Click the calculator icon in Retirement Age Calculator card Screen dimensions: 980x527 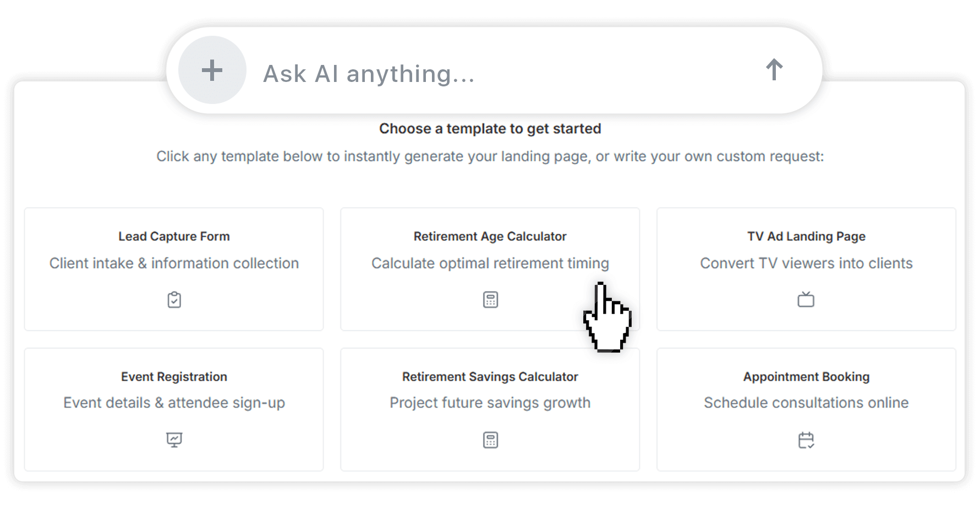490,300
